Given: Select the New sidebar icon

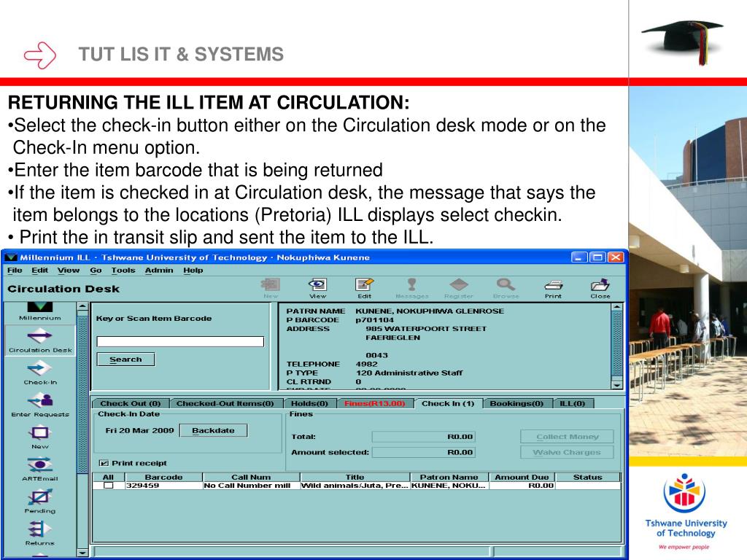Looking at the screenshot, I should coord(40,437).
